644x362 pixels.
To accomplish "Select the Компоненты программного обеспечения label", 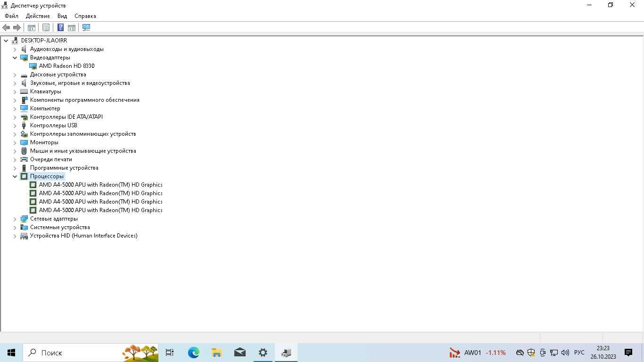I will (x=85, y=100).
